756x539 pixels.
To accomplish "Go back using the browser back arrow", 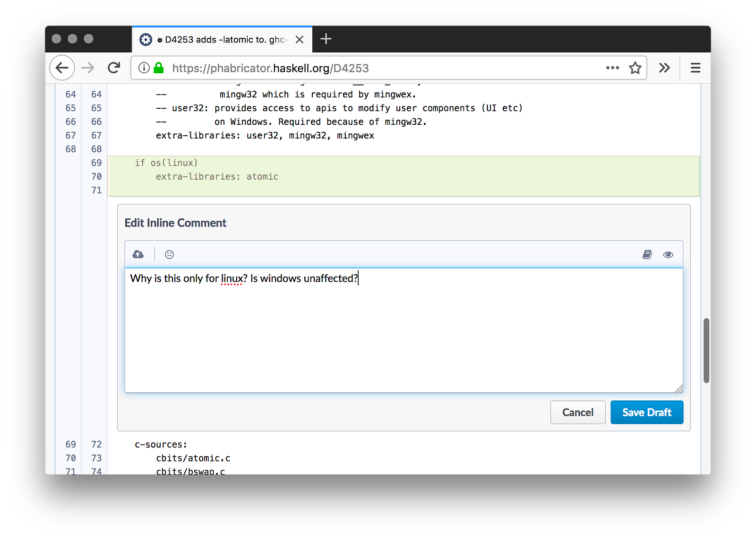I will pos(62,68).
